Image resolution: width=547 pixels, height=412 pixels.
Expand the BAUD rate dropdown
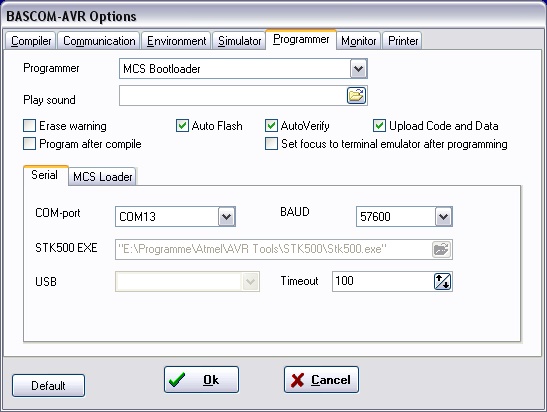pyautogui.click(x=443, y=217)
